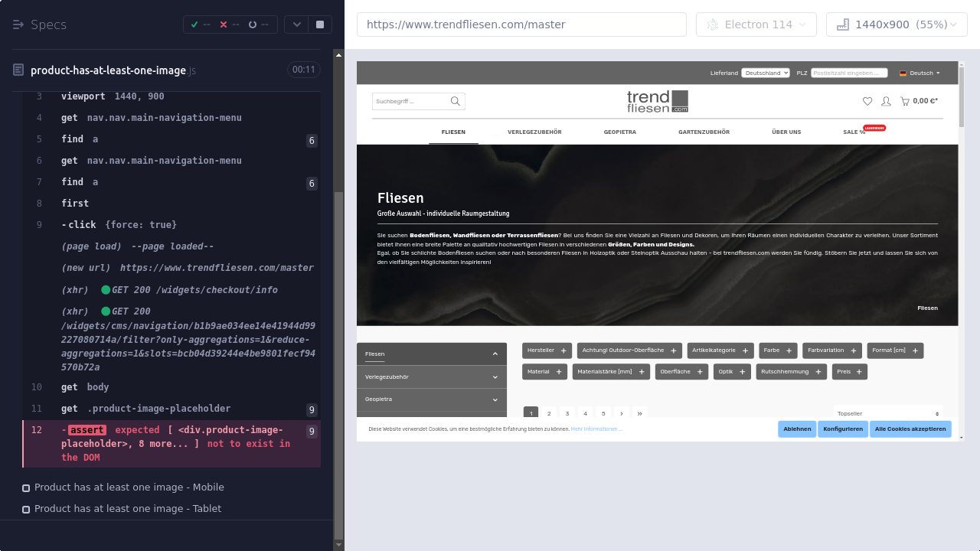
Task: Select the Mobile image test checkbox
Action: [x=26, y=487]
